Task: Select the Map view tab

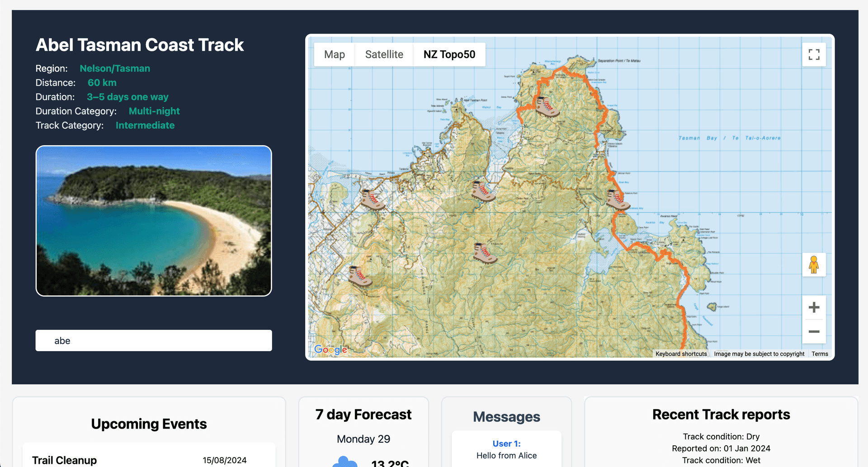Action: pyautogui.click(x=335, y=55)
